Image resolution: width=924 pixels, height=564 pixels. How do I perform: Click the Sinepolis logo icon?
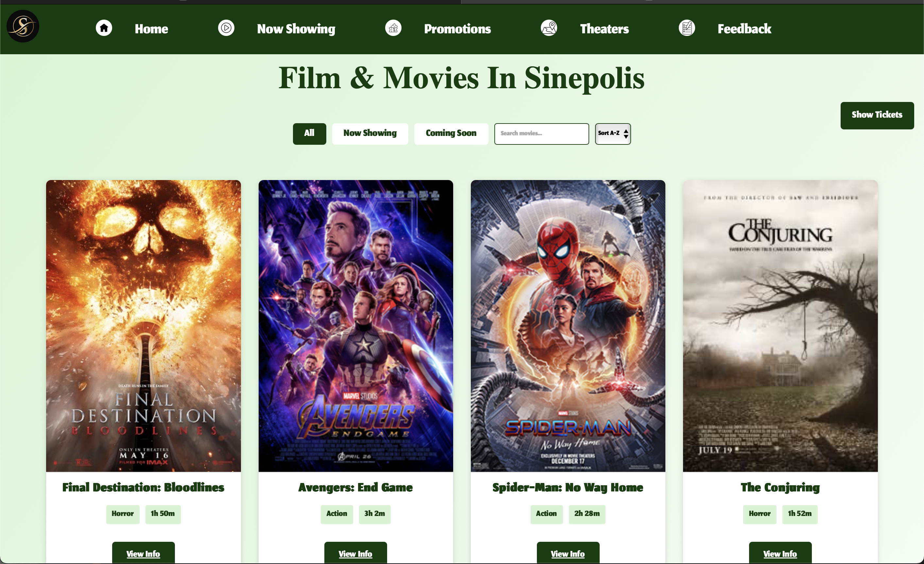pyautogui.click(x=23, y=26)
